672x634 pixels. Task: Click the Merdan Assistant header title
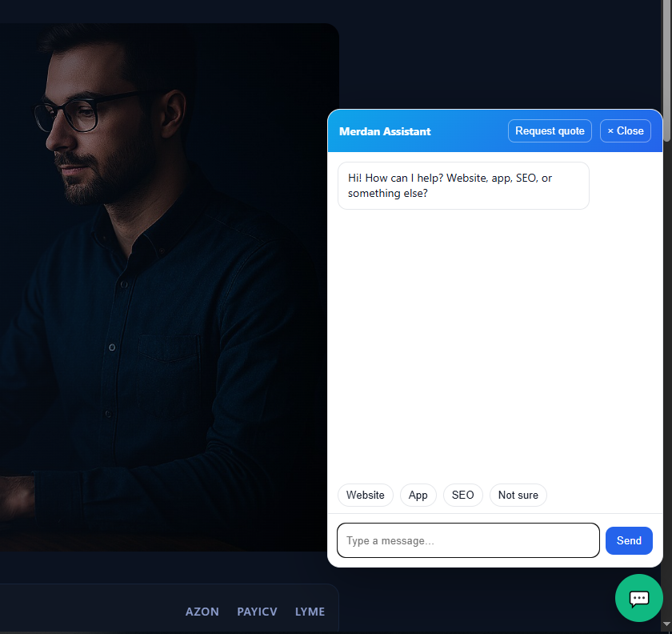click(385, 131)
